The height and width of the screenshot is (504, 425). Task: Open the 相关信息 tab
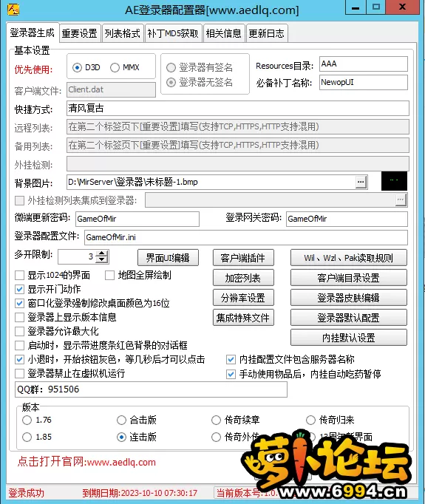point(223,33)
